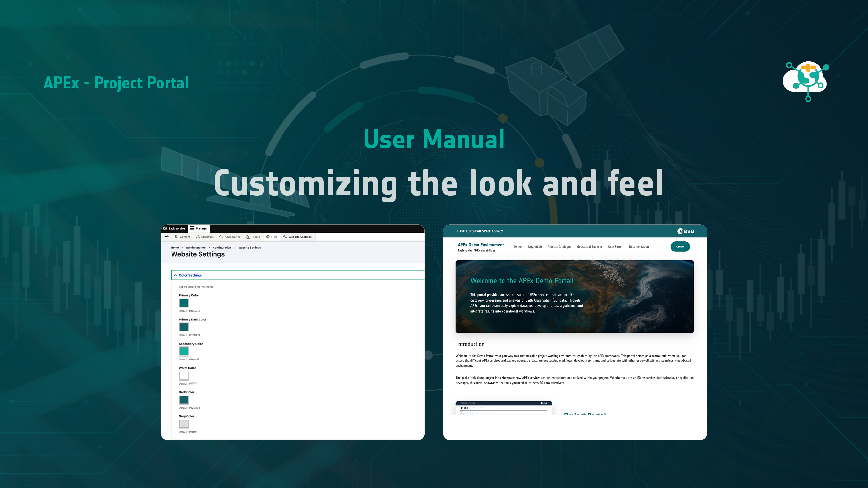This screenshot has width=868, height=488.
Task: Go to Configuration in the breadcrumb
Action: tap(222, 248)
